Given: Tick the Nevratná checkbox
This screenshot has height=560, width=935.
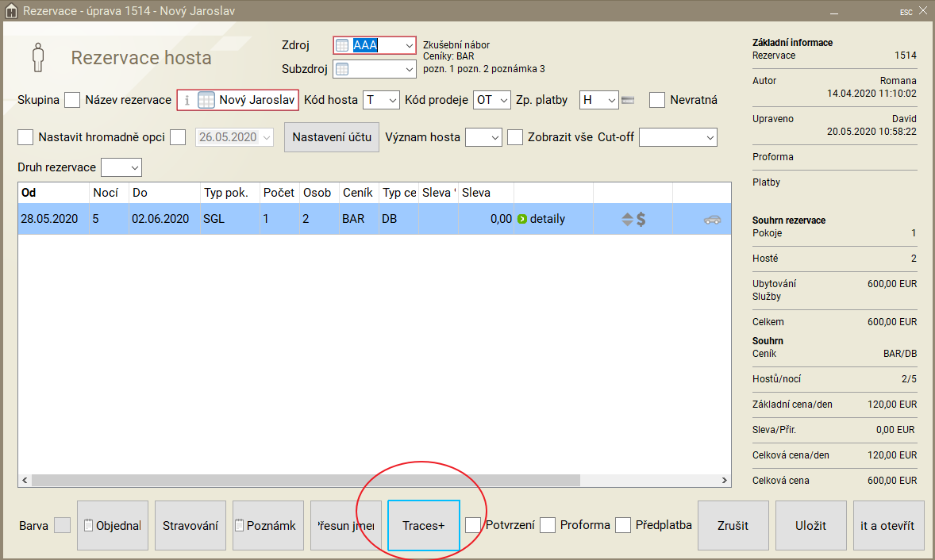Looking at the screenshot, I should tap(657, 100).
